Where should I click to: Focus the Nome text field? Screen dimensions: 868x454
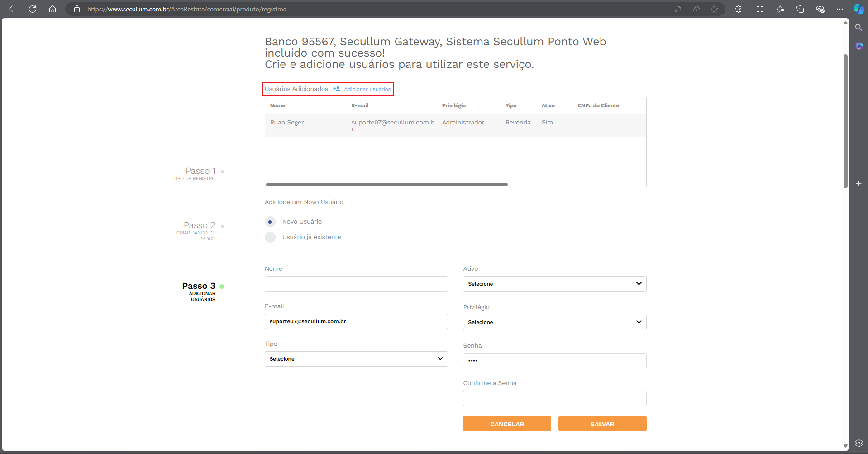click(x=356, y=284)
